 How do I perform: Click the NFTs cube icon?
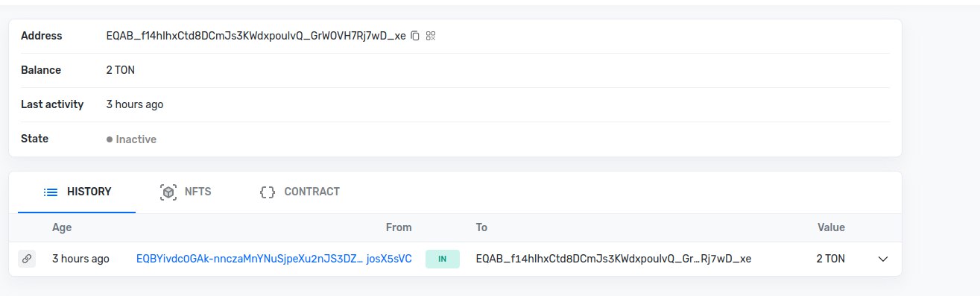click(168, 192)
